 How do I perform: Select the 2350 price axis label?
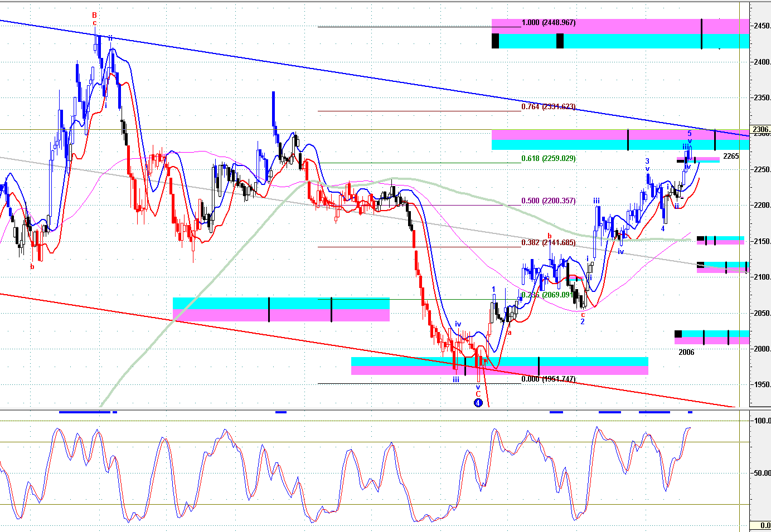(x=762, y=98)
